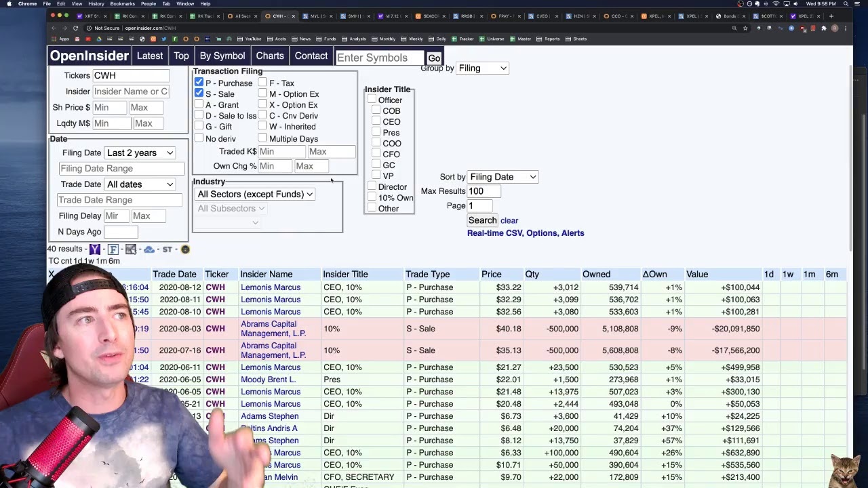The width and height of the screenshot is (868, 488).
Task: Open a new browser tab with plus icon
Action: pos(831,16)
